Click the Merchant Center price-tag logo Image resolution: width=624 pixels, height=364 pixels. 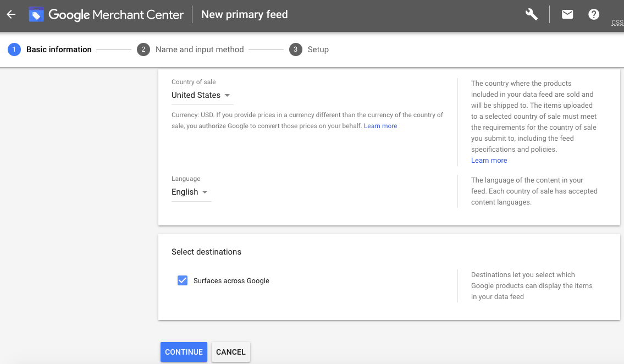click(36, 15)
